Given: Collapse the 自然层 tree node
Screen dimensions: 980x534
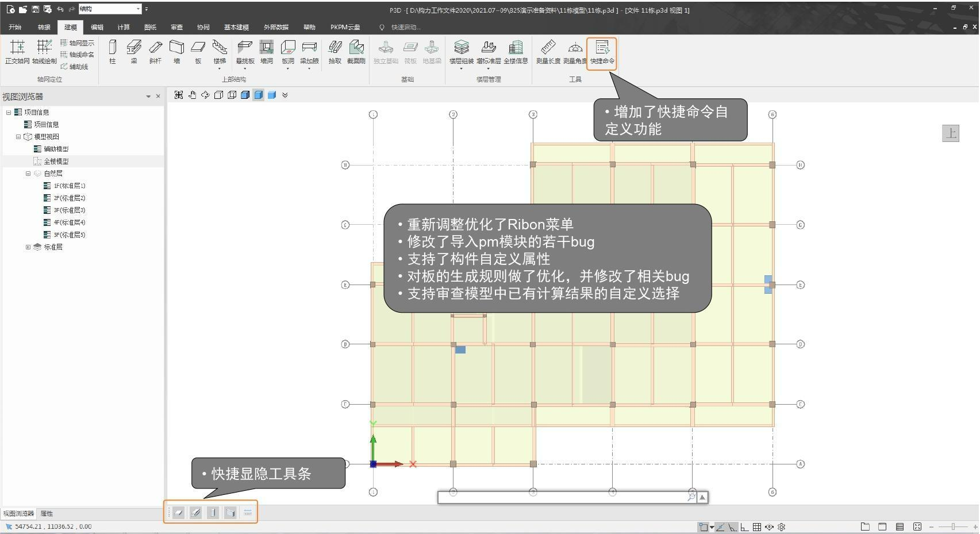Looking at the screenshot, I should [x=28, y=174].
